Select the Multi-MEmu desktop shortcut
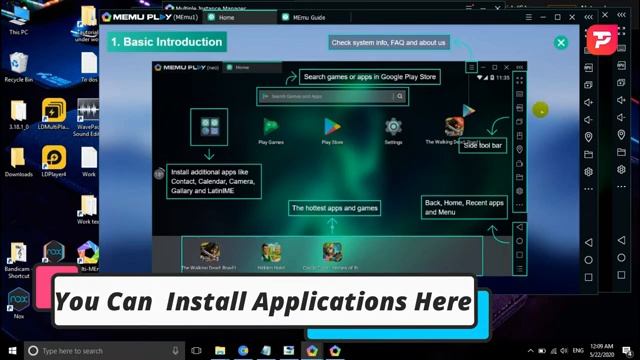The height and width of the screenshot is (360, 640). tap(88, 256)
